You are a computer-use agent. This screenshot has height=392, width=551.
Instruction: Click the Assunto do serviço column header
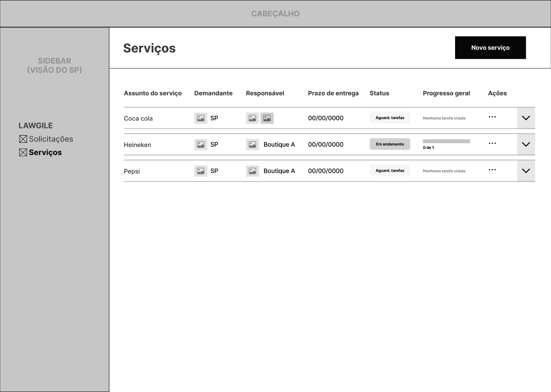(x=153, y=93)
